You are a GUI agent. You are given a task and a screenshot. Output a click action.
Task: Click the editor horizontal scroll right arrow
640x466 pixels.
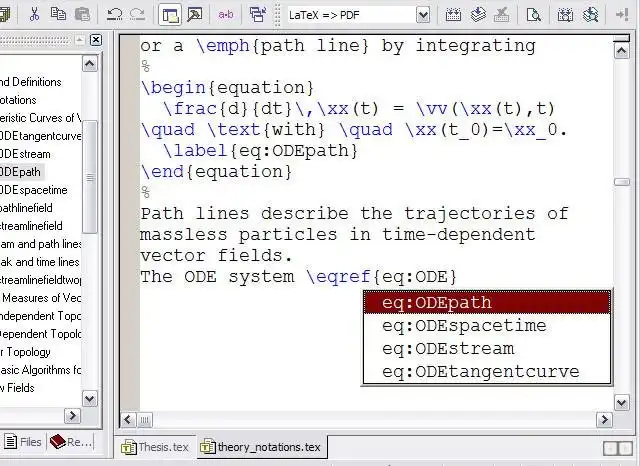(x=604, y=419)
